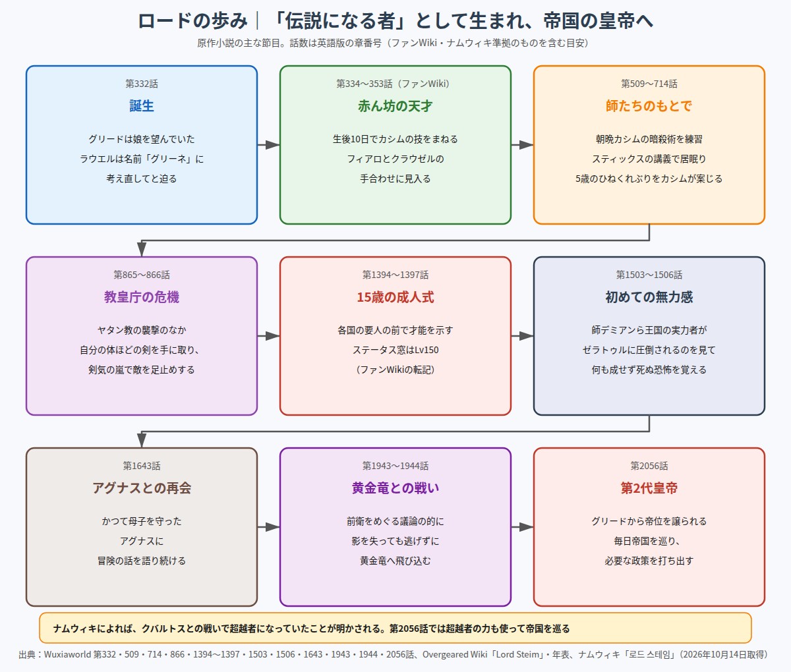Viewport: 791px width, 672px height.
Task: Click the line 'かつて母子を守った'
Action: 142,521
